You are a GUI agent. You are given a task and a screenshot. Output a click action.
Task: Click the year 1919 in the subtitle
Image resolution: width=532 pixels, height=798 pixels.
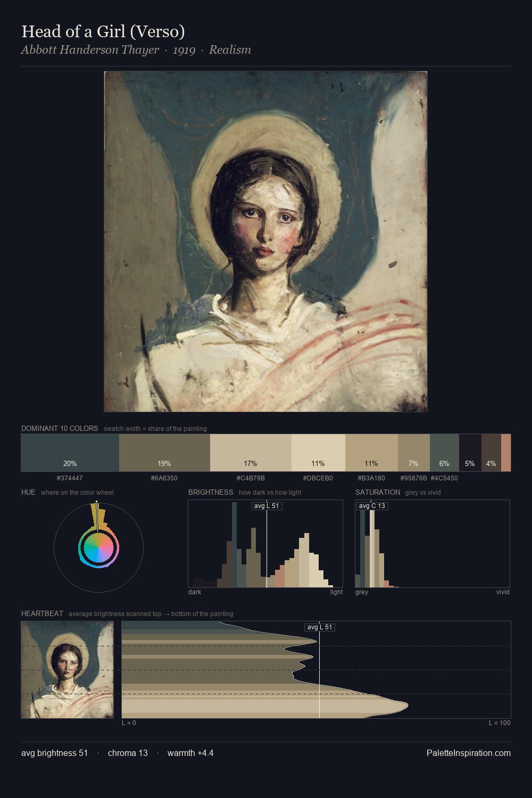click(184, 50)
